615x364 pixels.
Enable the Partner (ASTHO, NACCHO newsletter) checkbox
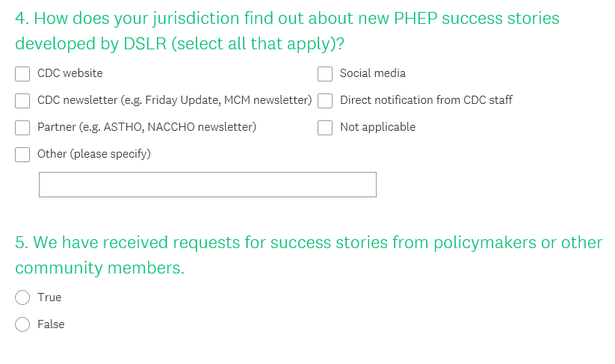tap(23, 128)
